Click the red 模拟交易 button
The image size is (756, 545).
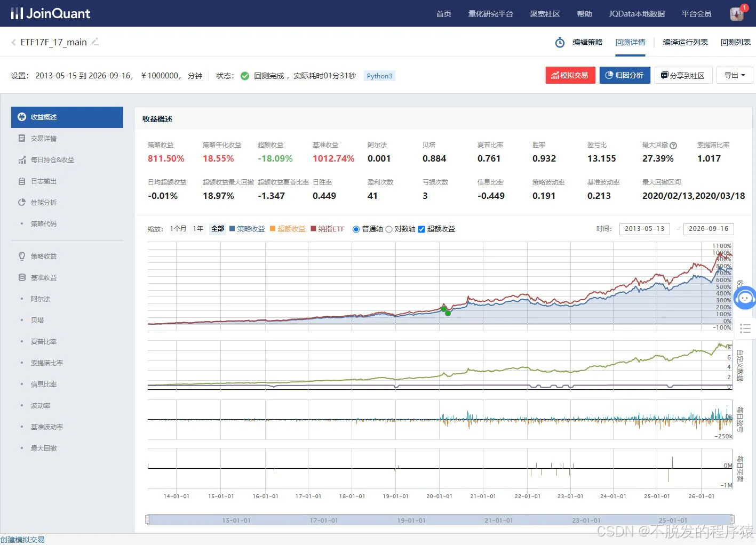pos(570,75)
